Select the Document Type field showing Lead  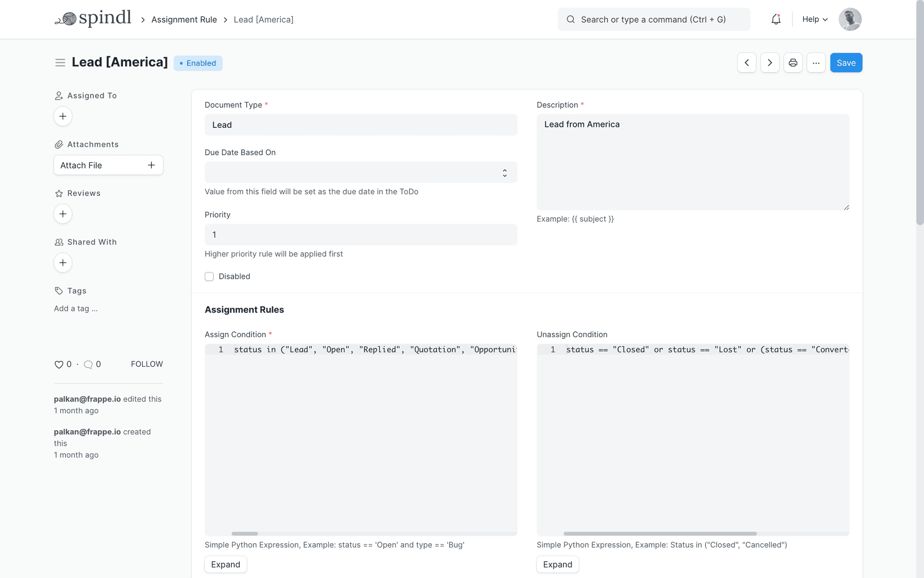[x=361, y=125]
